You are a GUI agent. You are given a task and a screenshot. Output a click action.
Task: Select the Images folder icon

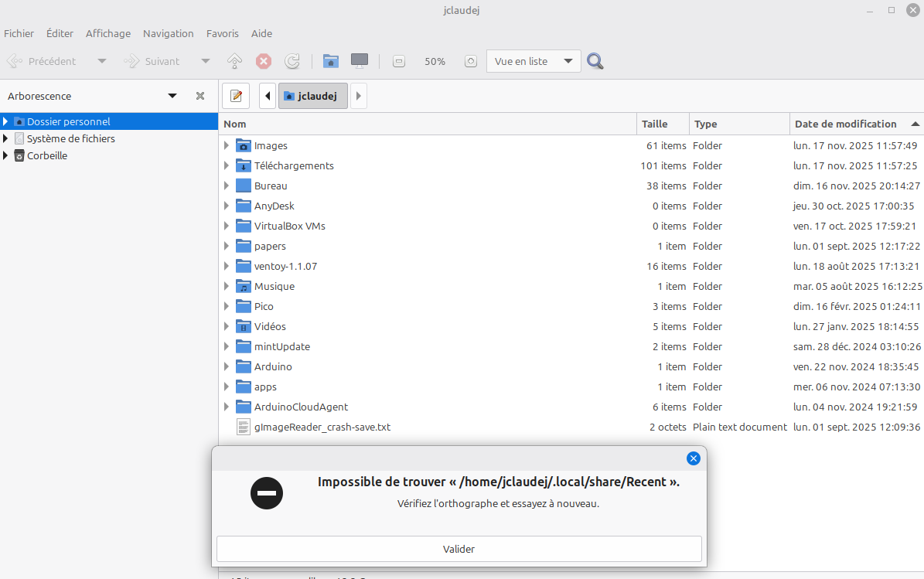tap(244, 145)
